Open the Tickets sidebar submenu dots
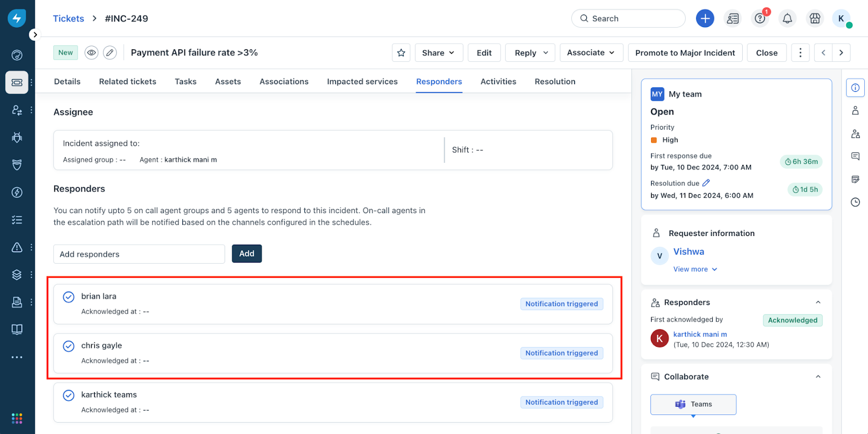Viewport: 868px width, 434px height. 31,82
